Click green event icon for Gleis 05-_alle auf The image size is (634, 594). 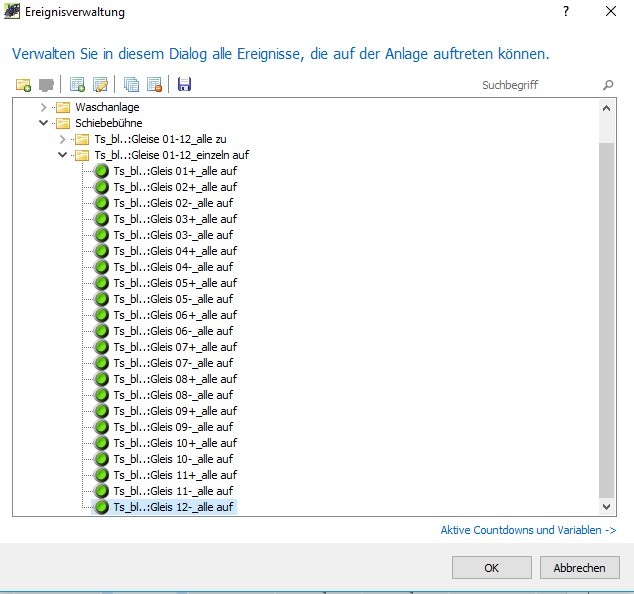tap(101, 299)
